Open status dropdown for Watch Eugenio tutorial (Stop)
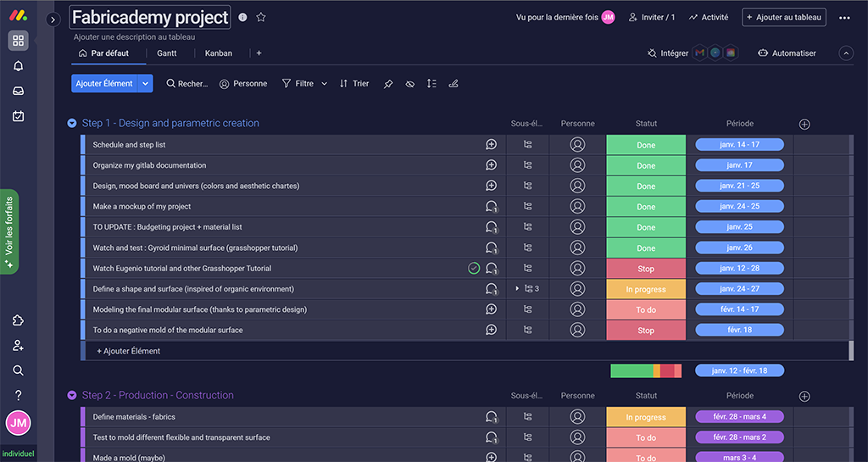The height and width of the screenshot is (462, 868). click(x=646, y=269)
